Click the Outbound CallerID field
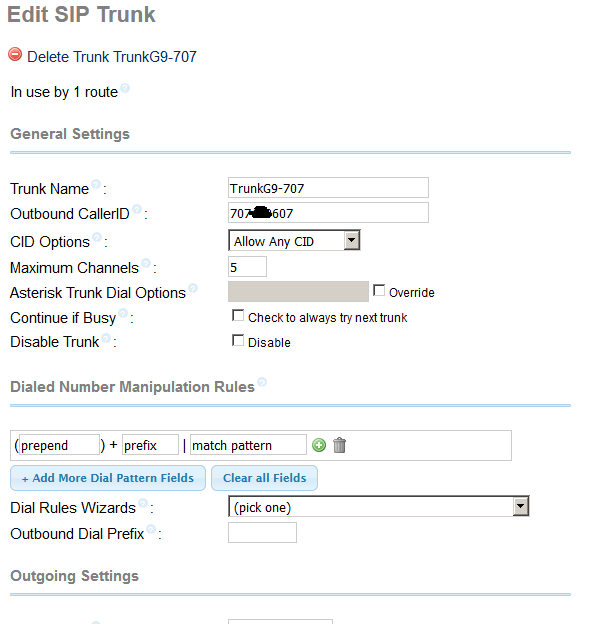The height and width of the screenshot is (624, 593). [328, 213]
